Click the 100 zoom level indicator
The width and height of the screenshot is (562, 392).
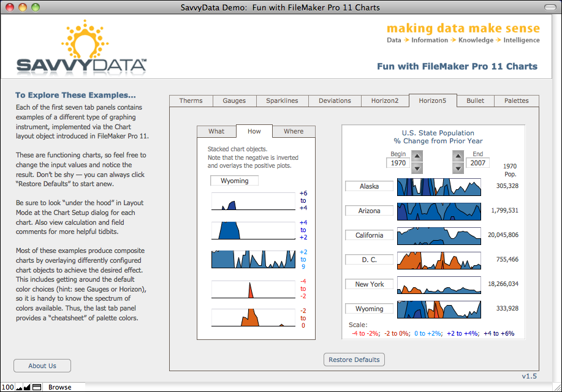(7, 387)
